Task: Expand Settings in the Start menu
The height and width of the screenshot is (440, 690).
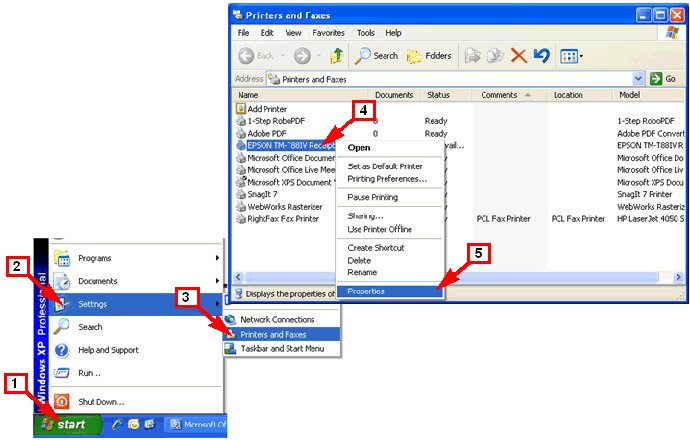Action: coord(136,304)
